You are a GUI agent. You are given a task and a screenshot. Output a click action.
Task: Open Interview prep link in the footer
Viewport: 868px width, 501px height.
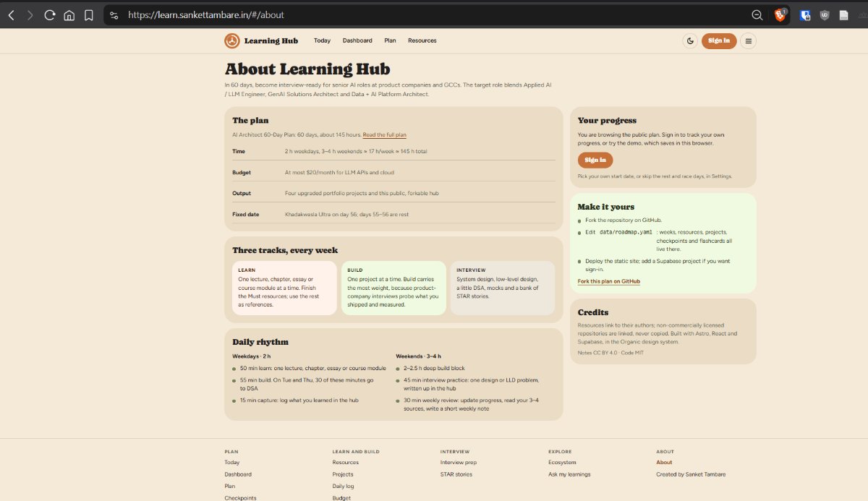coord(459,462)
